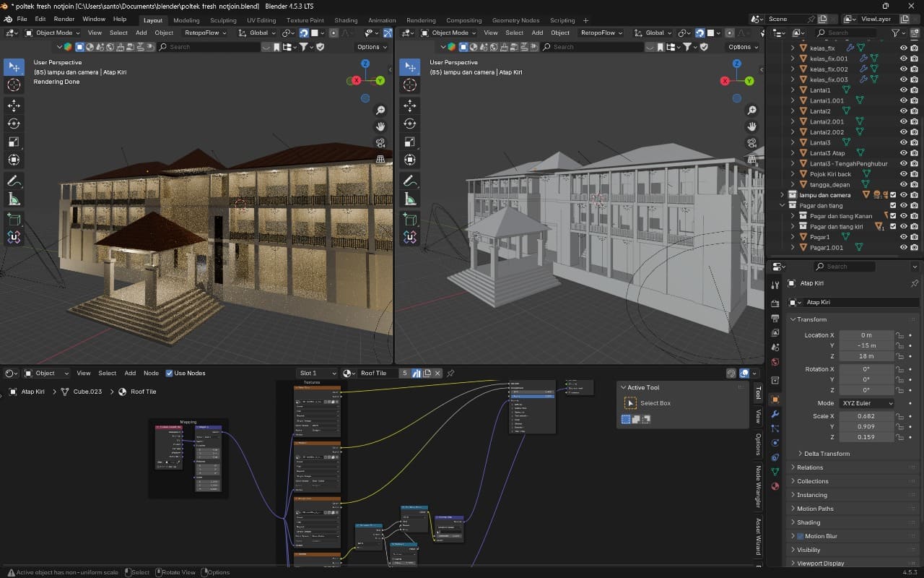Screen dimensions: 924x578
Task: Hide kelas_fix.002 in viewport via eye icon
Action: click(903, 69)
